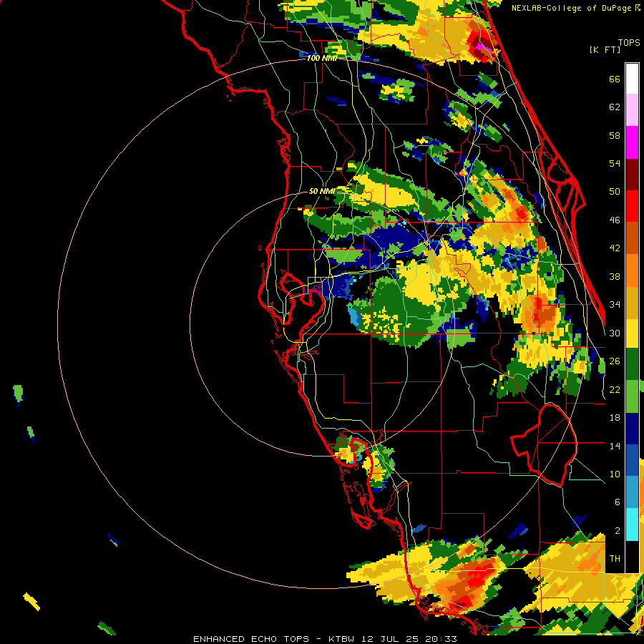Click the legend value "34"
The image size is (644, 644).
click(615, 305)
